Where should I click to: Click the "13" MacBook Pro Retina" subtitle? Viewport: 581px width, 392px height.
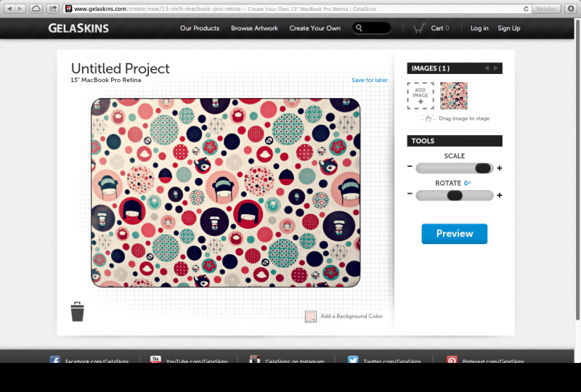(x=106, y=80)
